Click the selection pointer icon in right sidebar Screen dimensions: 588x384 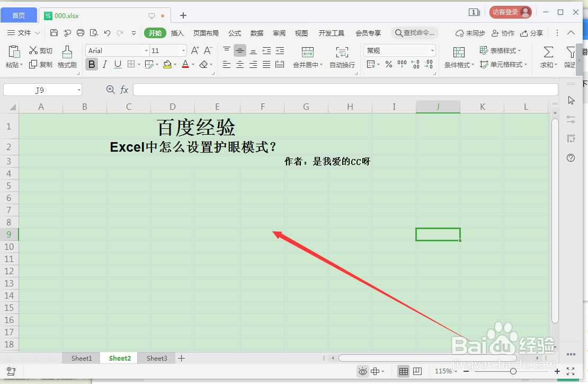[571, 100]
